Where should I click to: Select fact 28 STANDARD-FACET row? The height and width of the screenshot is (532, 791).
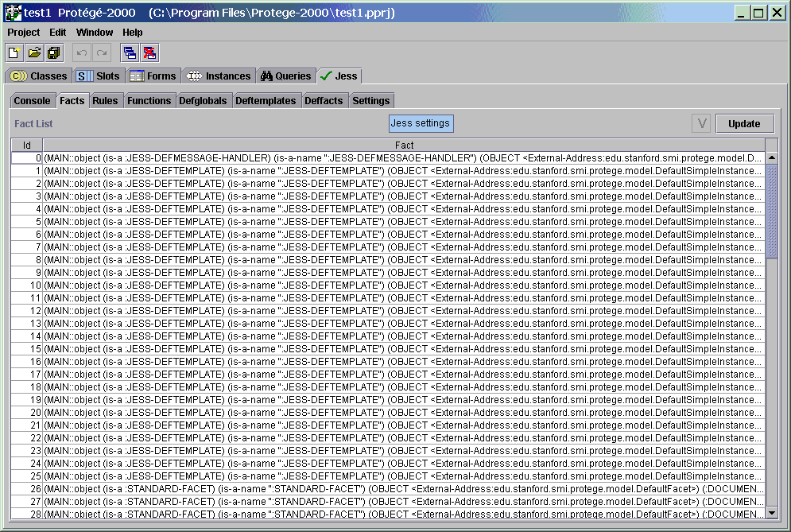(389, 514)
